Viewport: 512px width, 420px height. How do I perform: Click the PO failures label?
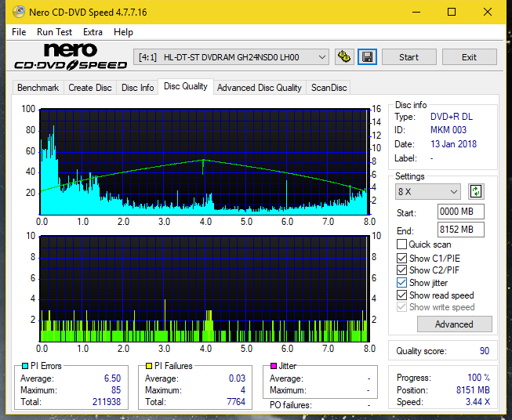click(291, 405)
